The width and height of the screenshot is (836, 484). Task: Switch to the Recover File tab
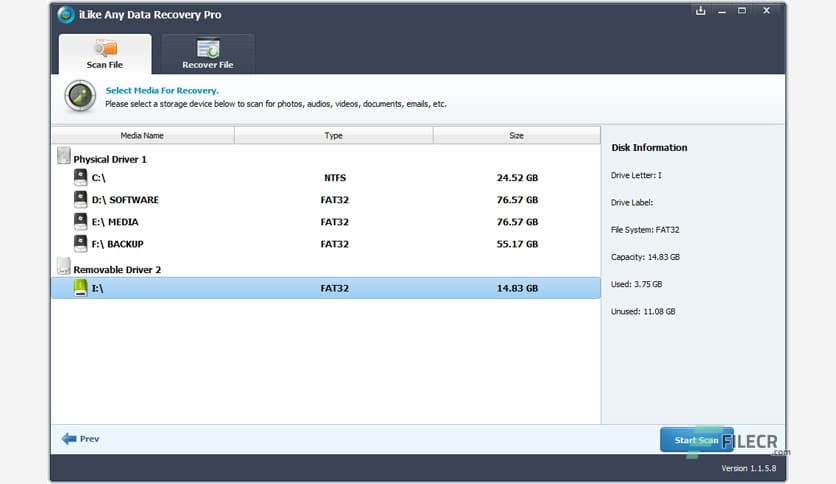[208, 54]
